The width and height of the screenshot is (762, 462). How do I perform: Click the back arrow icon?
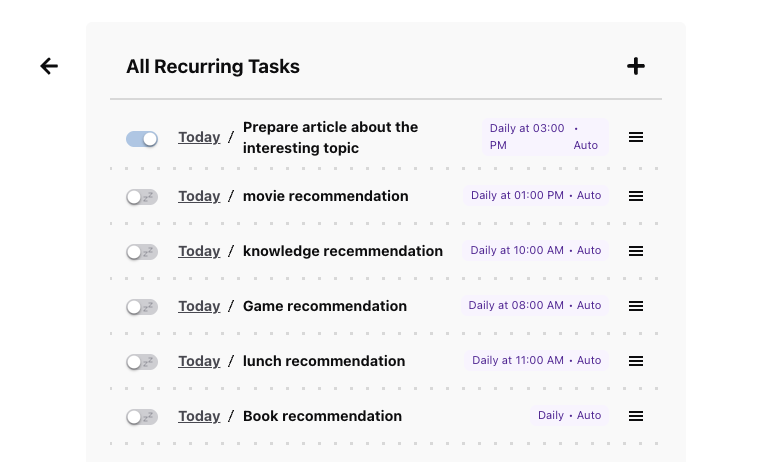pos(49,66)
